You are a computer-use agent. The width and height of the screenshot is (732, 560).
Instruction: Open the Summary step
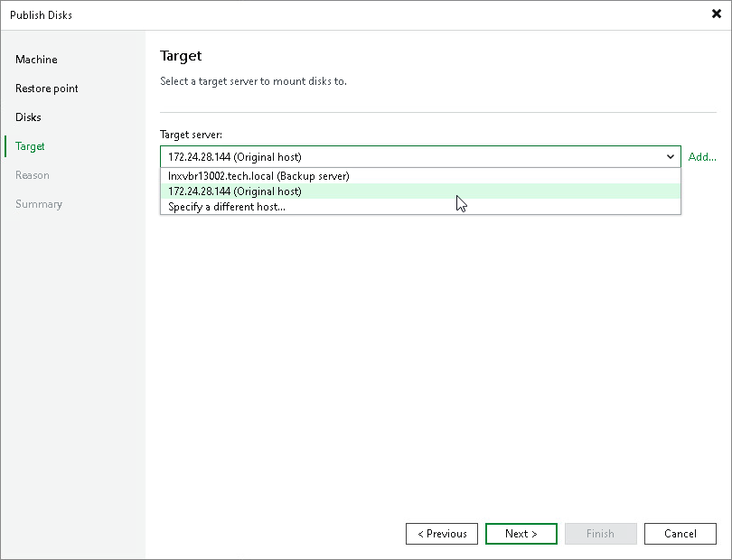point(39,204)
